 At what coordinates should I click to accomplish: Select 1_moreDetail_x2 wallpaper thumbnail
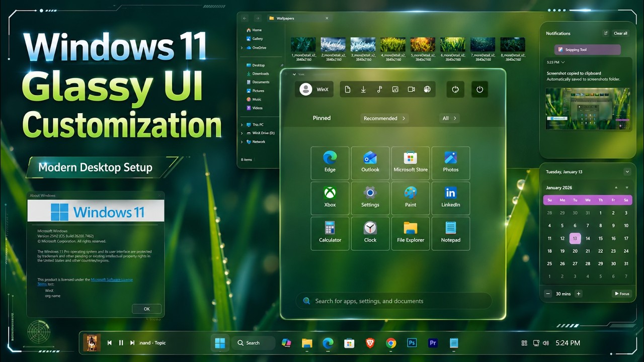pos(303,49)
